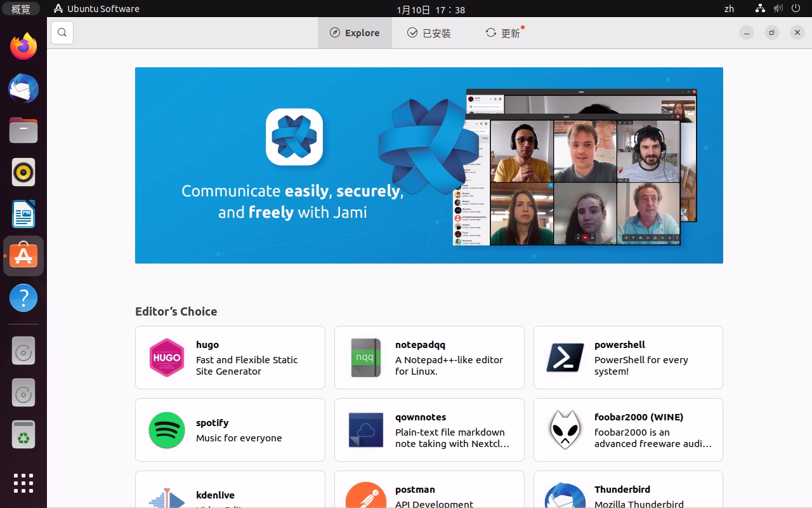
Task: Select the kdenlive title text
Action: 215,495
